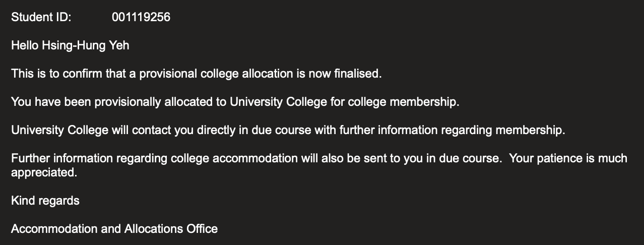Click the word appreciated
644x245 pixels.
[x=44, y=172]
